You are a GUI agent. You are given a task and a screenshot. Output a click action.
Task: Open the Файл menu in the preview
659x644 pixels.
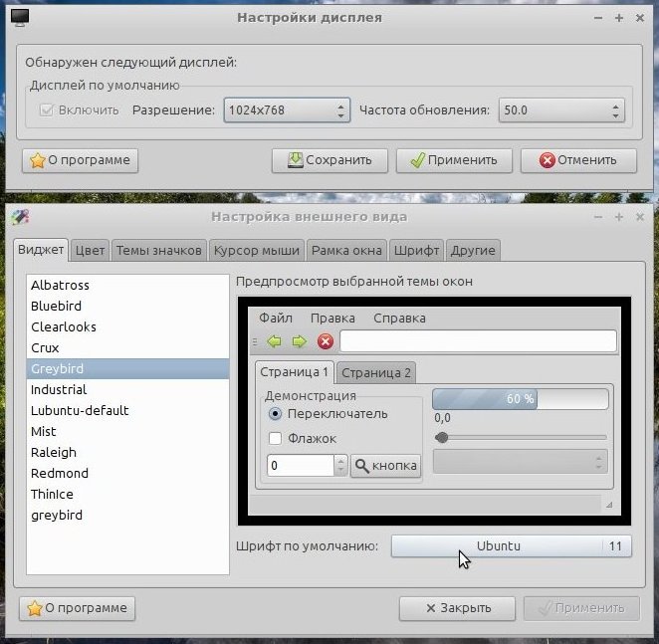[x=276, y=319]
